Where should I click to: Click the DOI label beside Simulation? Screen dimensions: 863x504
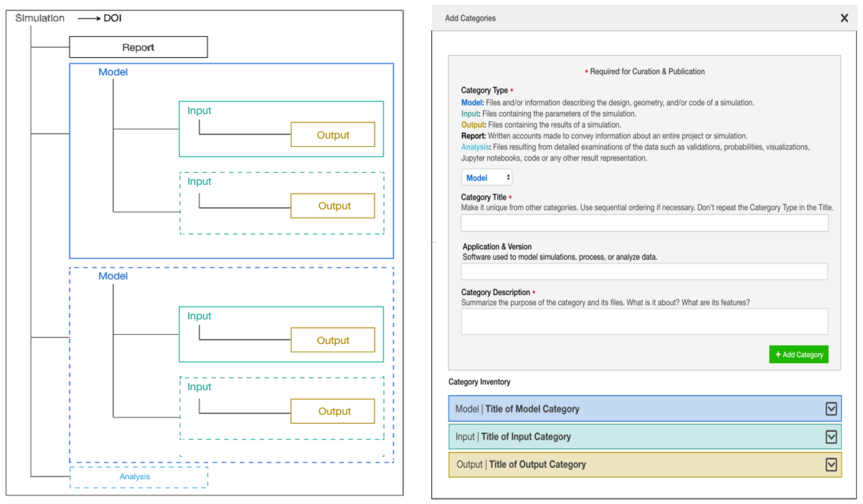(112, 18)
